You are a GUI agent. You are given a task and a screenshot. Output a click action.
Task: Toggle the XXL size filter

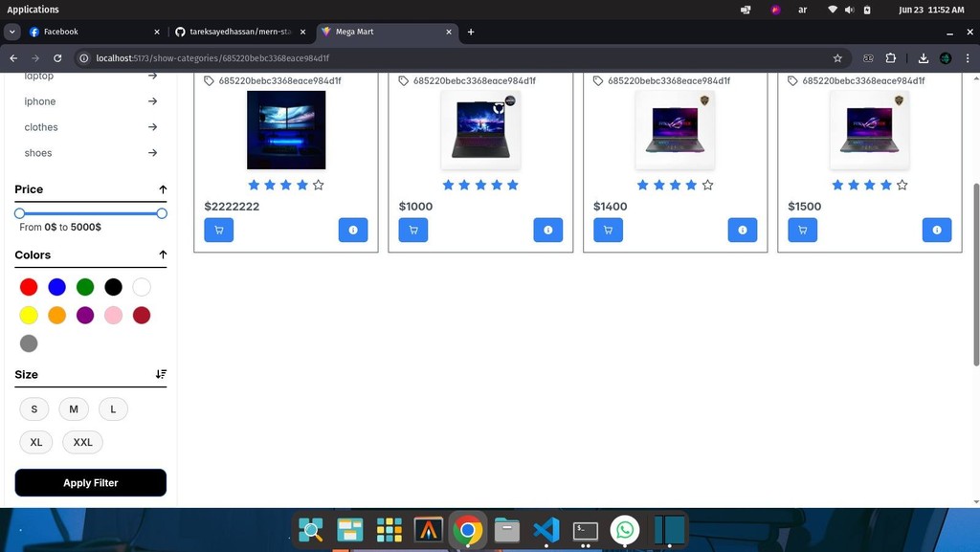tap(83, 442)
